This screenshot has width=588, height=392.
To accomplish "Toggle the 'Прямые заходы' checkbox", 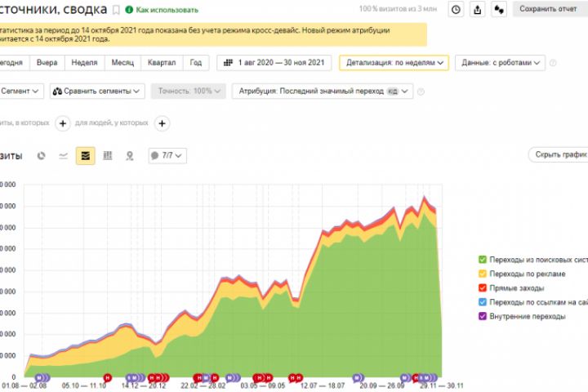I will coord(483,288).
